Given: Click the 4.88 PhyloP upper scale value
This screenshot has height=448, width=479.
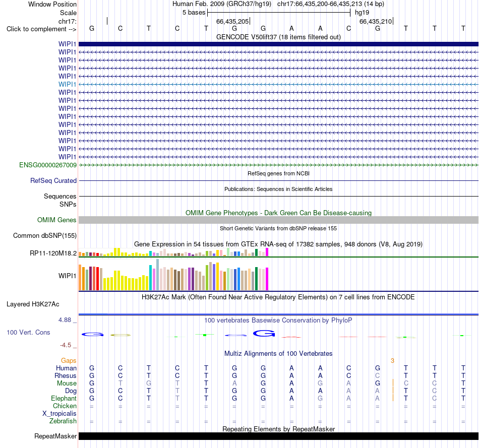Looking at the screenshot, I should pyautogui.click(x=65, y=320).
